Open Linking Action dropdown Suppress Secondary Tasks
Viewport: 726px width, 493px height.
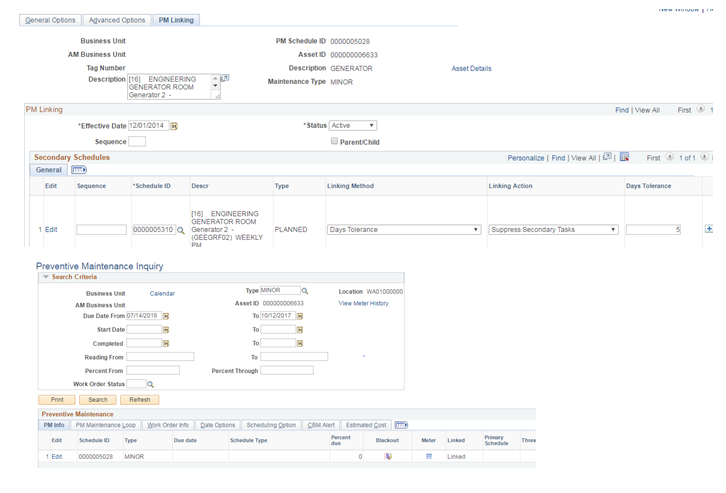point(553,230)
